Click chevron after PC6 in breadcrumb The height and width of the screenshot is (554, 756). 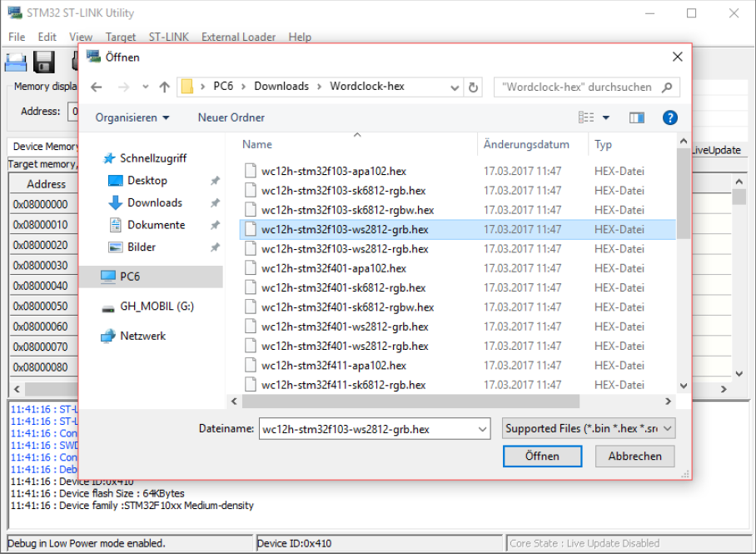243,87
